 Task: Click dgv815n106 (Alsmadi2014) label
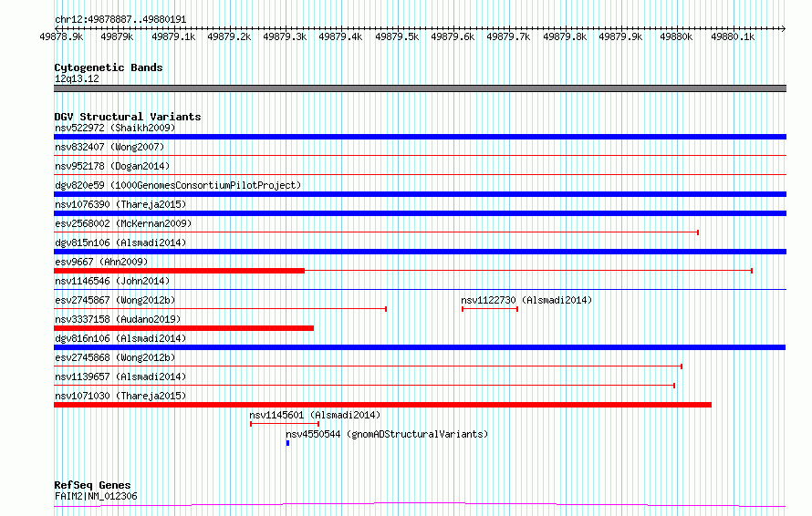[x=120, y=243]
